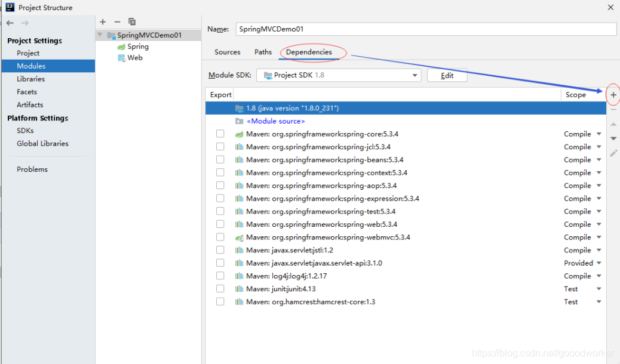
Task: Switch to the Paths tab
Action: [x=263, y=52]
